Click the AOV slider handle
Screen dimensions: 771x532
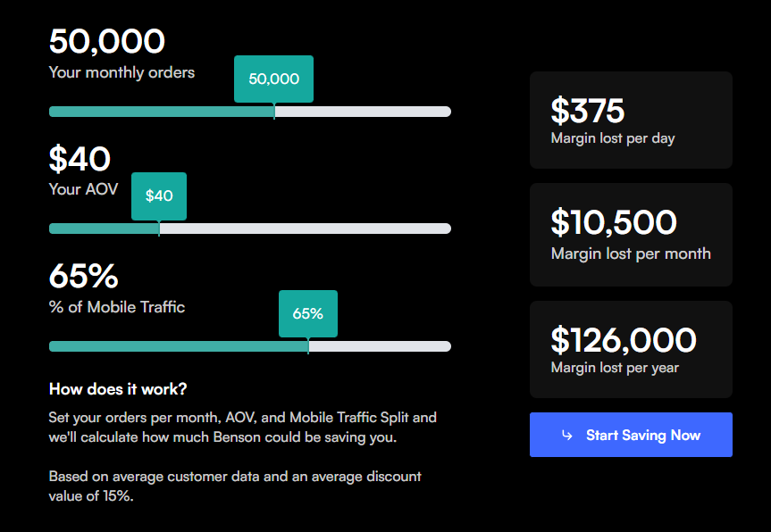(x=159, y=229)
